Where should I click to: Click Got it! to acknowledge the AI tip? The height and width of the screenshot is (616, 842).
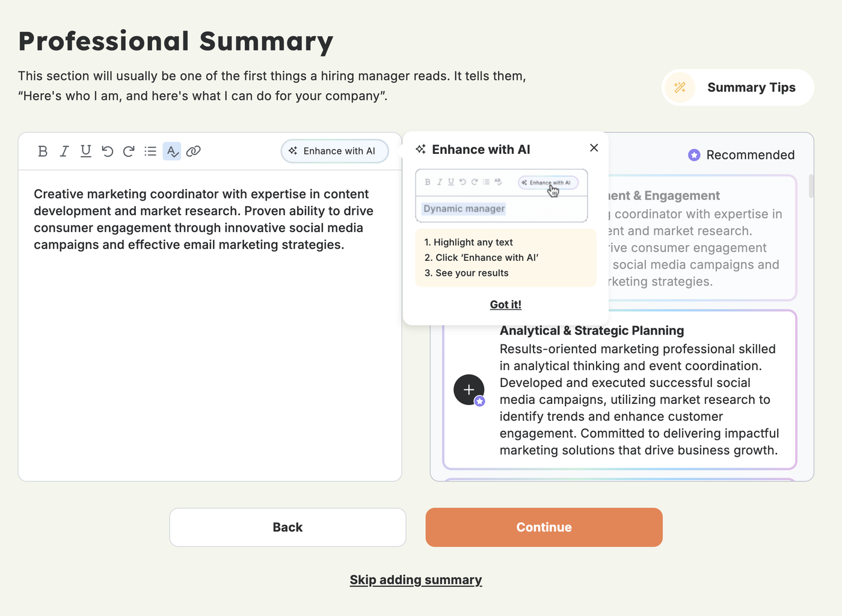pyautogui.click(x=505, y=304)
